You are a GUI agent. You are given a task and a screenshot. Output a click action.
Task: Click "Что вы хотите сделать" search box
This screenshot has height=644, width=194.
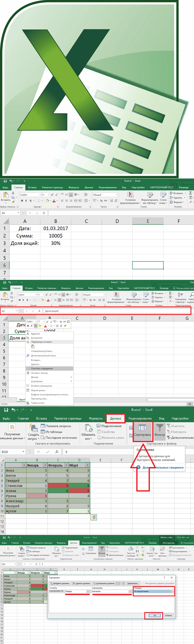tap(183, 288)
